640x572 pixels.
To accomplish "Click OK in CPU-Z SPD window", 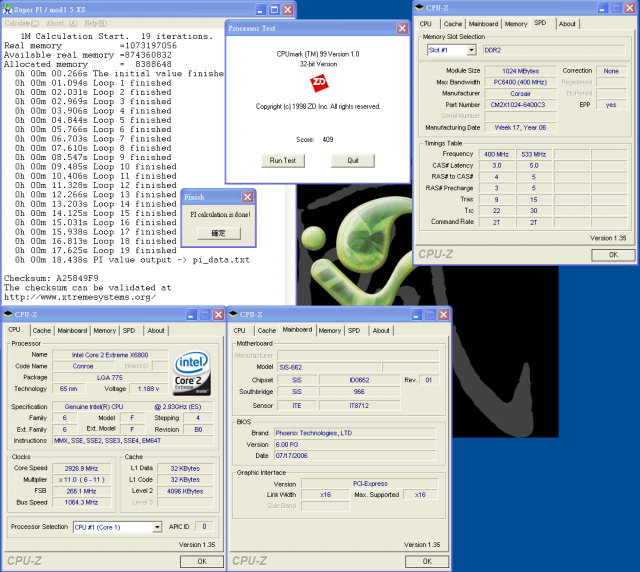I will pyautogui.click(x=613, y=255).
